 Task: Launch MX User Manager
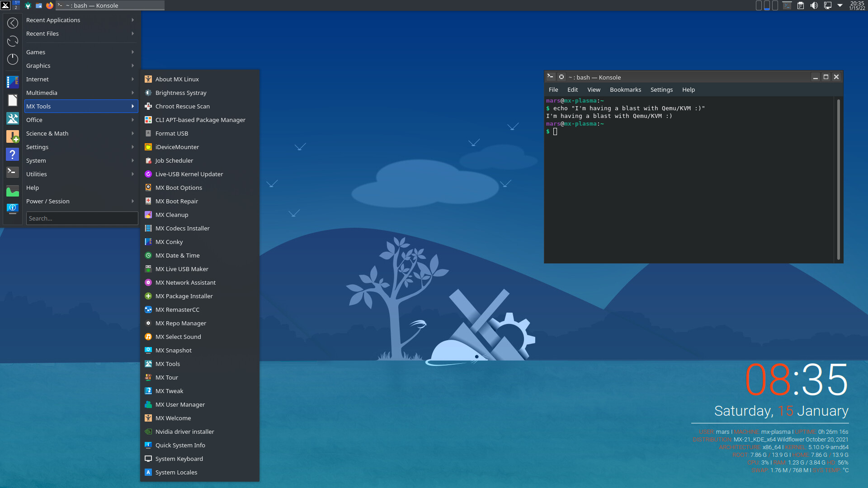tap(199, 404)
